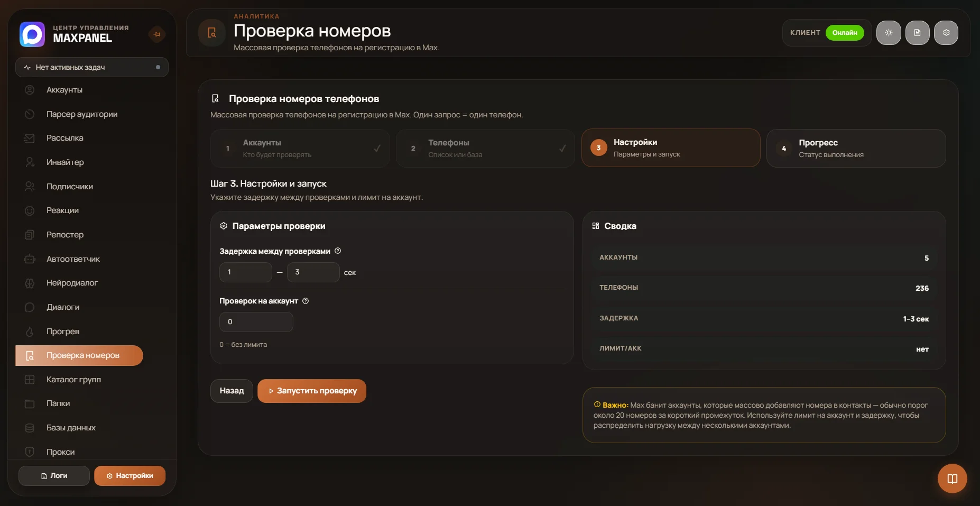The width and height of the screenshot is (980, 506).
Task: Click the Онлайн client status badge
Action: tap(845, 33)
